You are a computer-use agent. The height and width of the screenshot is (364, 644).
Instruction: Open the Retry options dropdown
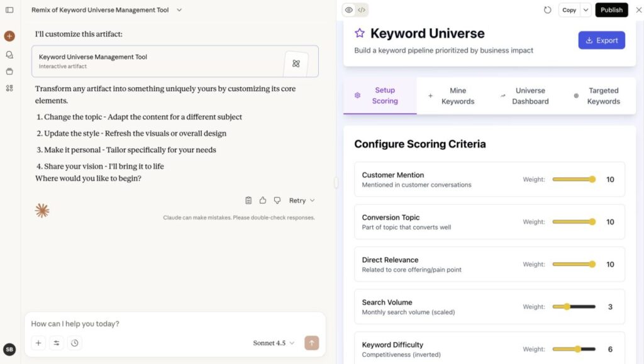tap(302, 201)
